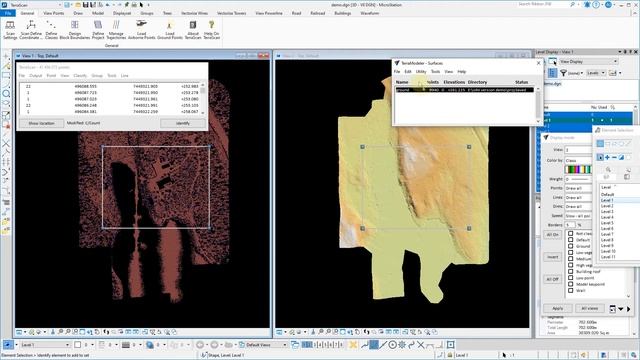Open Manage Trajectories tool
640x360 pixels.
click(116, 30)
